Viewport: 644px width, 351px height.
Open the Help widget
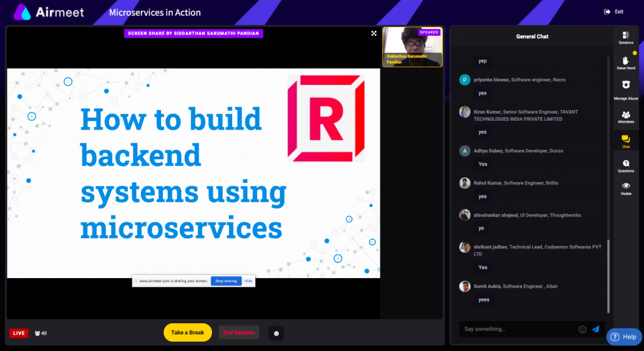pyautogui.click(x=624, y=337)
